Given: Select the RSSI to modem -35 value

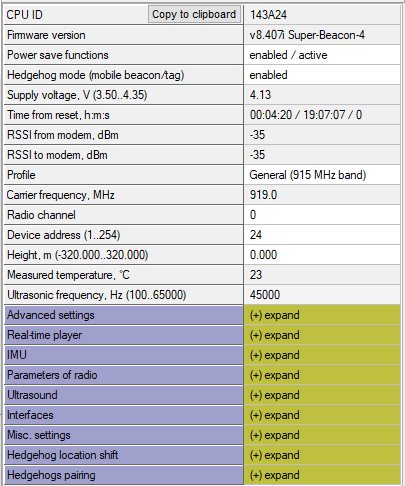Looking at the screenshot, I should coord(322,155).
